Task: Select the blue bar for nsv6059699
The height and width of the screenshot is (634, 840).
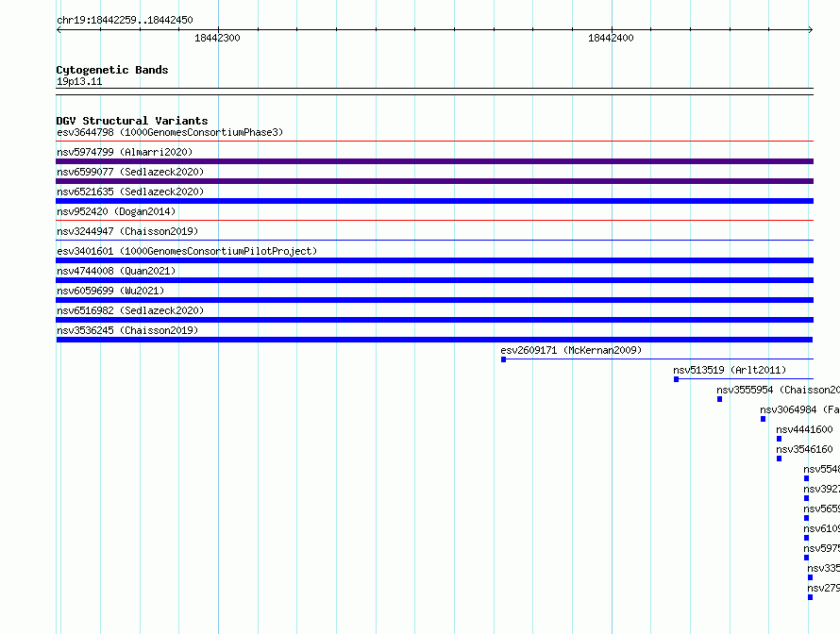Action: point(434,300)
